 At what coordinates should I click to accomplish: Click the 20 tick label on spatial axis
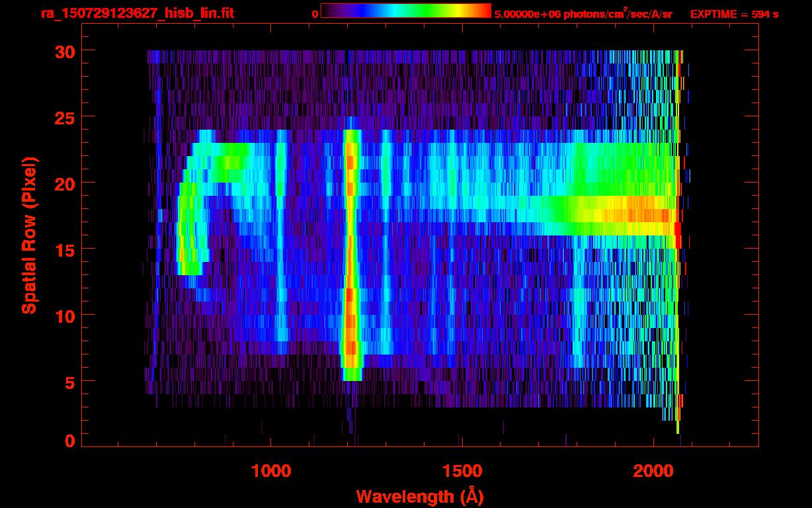click(x=63, y=183)
